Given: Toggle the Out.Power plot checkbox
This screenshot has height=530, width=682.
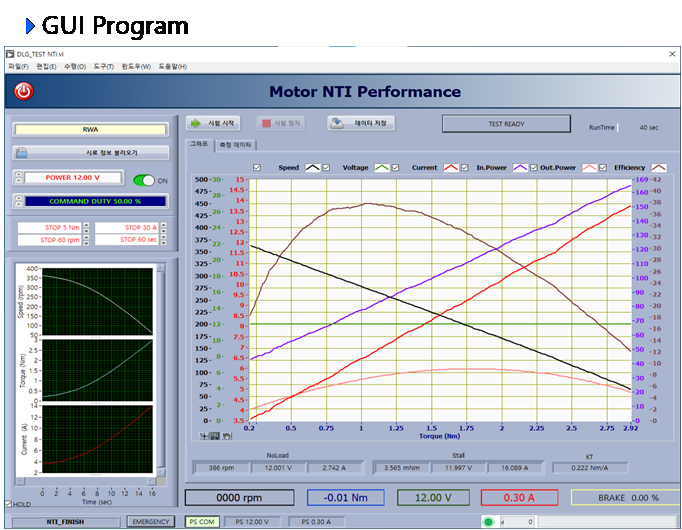Looking at the screenshot, I should coord(534,168).
